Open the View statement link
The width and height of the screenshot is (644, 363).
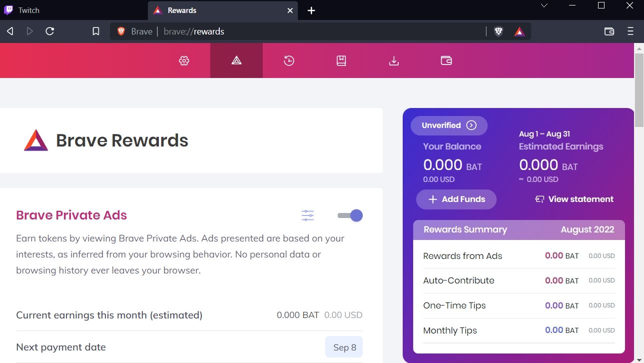coord(574,199)
